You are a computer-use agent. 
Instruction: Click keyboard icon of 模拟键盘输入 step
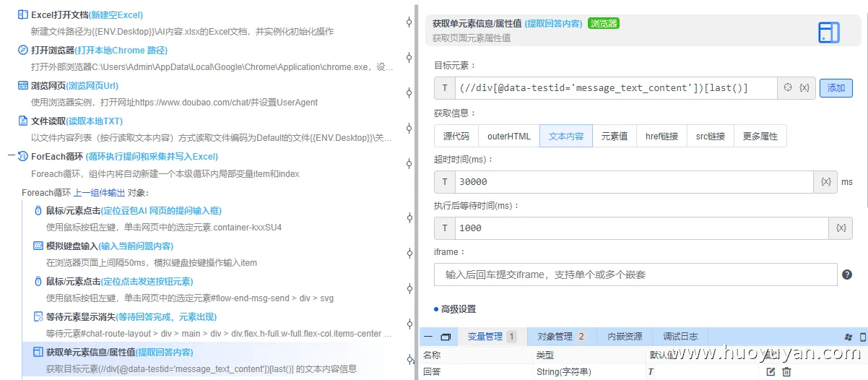point(38,246)
